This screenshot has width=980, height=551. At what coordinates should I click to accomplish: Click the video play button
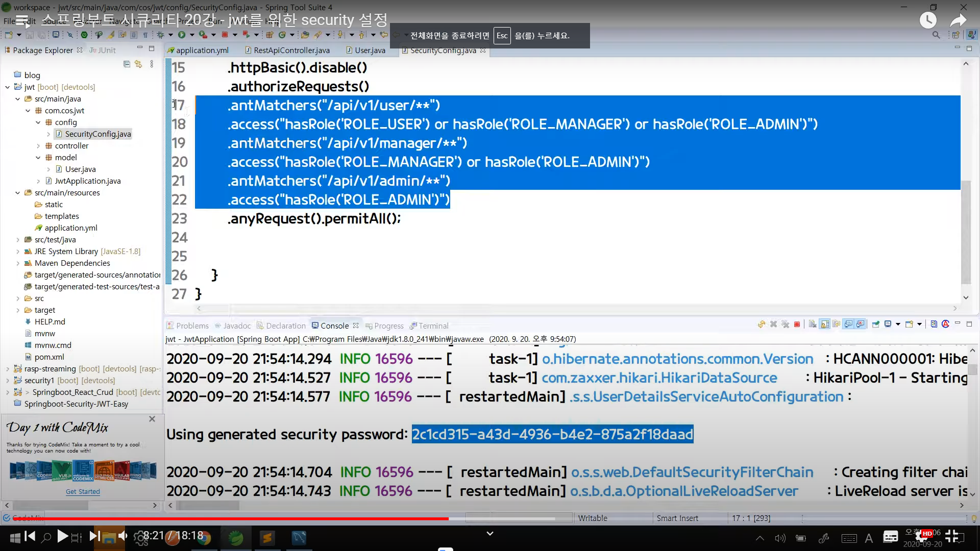62,536
